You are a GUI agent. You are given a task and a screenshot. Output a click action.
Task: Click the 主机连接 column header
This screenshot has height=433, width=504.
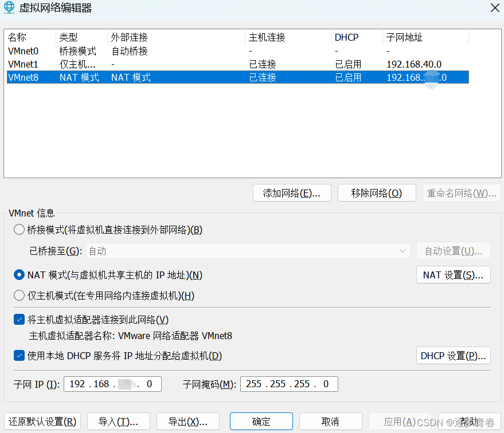(x=288, y=37)
